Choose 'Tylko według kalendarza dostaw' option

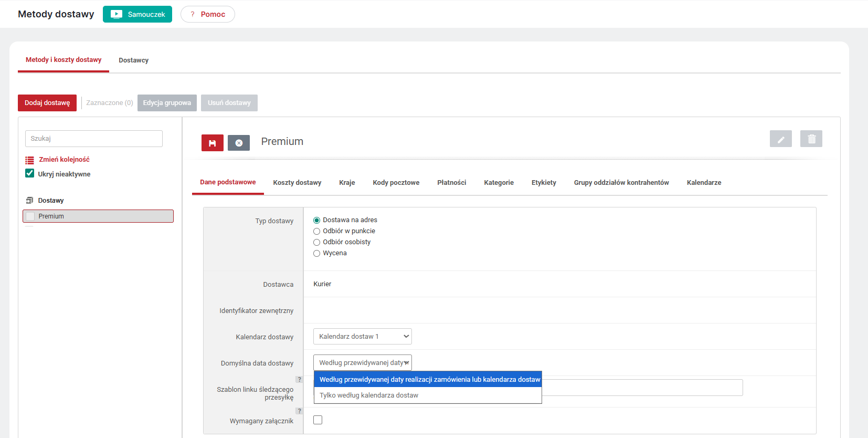[428, 395]
